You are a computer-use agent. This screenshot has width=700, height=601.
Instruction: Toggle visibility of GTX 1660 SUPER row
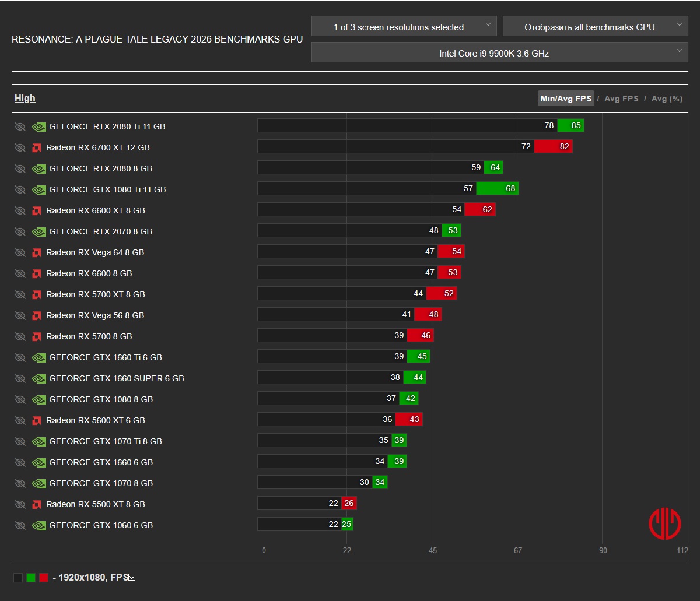(x=20, y=378)
